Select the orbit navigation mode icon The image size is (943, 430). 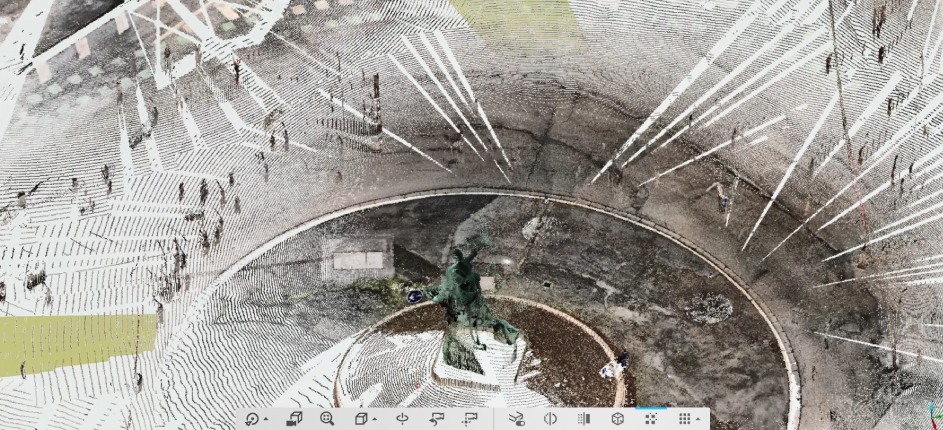point(252,419)
